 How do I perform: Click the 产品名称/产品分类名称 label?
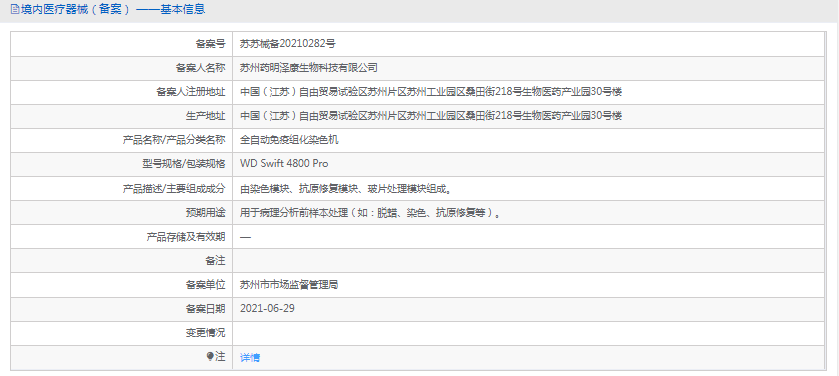[174, 140]
